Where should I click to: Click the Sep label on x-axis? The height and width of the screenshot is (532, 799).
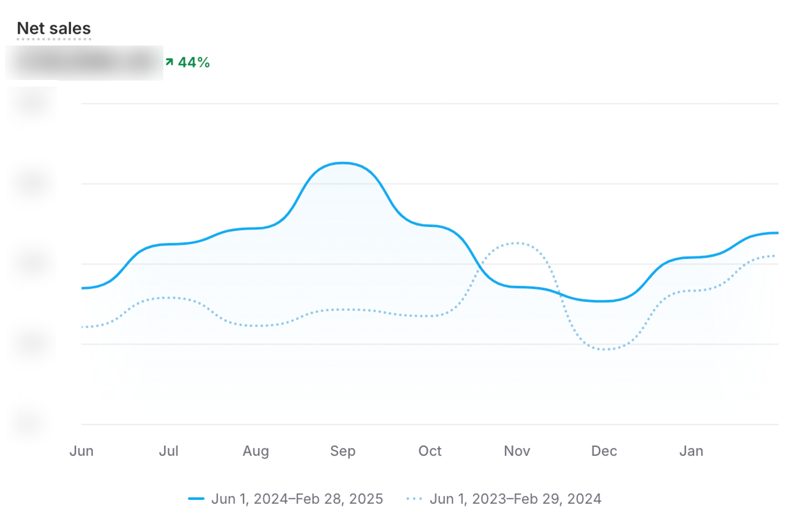(343, 451)
